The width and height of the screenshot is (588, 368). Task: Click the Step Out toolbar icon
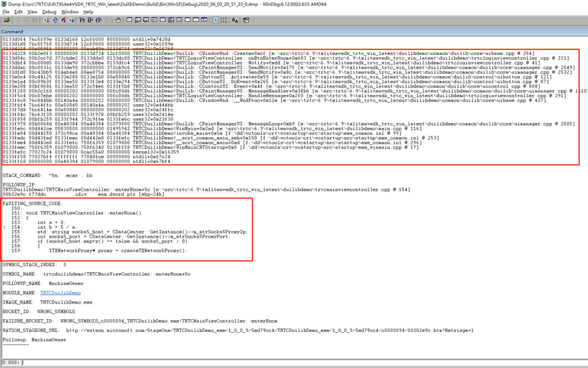click(99, 20)
